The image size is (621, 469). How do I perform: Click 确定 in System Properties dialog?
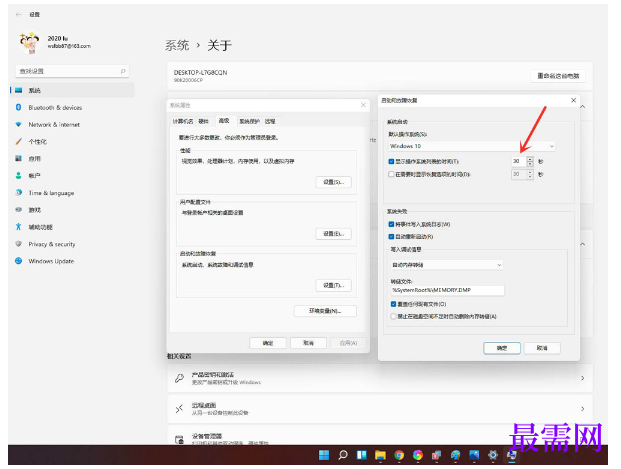[x=268, y=343]
